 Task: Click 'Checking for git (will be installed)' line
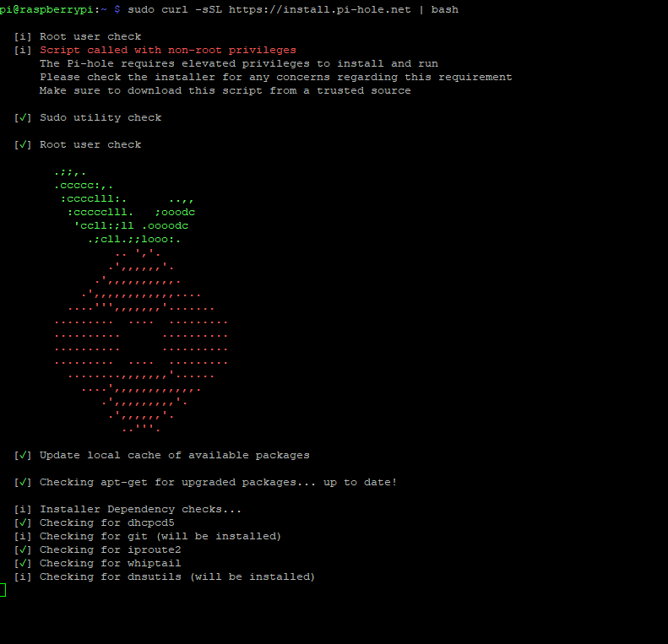click(x=160, y=537)
